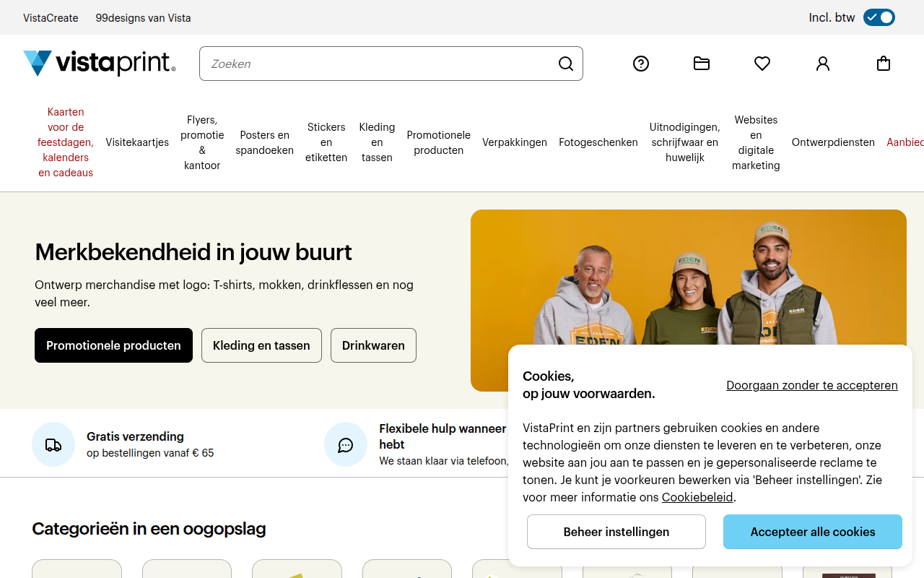Open favorites heart icon
The height and width of the screenshot is (578, 924).
tap(762, 64)
